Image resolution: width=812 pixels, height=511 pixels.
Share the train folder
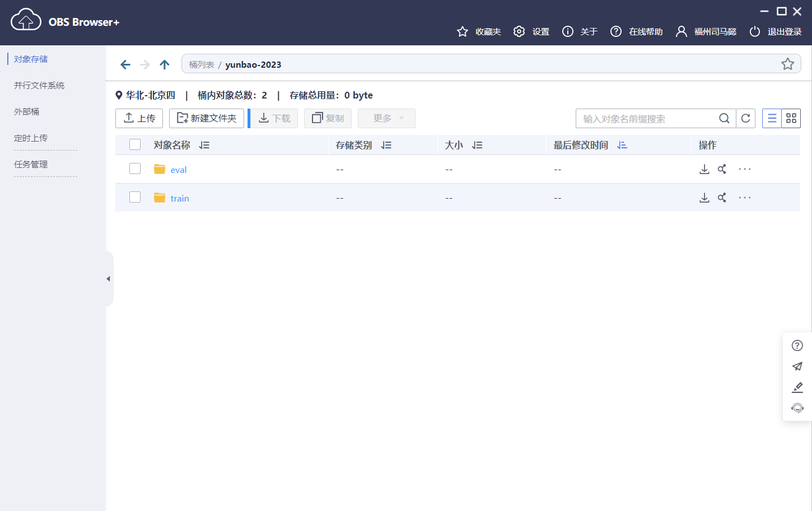(721, 197)
